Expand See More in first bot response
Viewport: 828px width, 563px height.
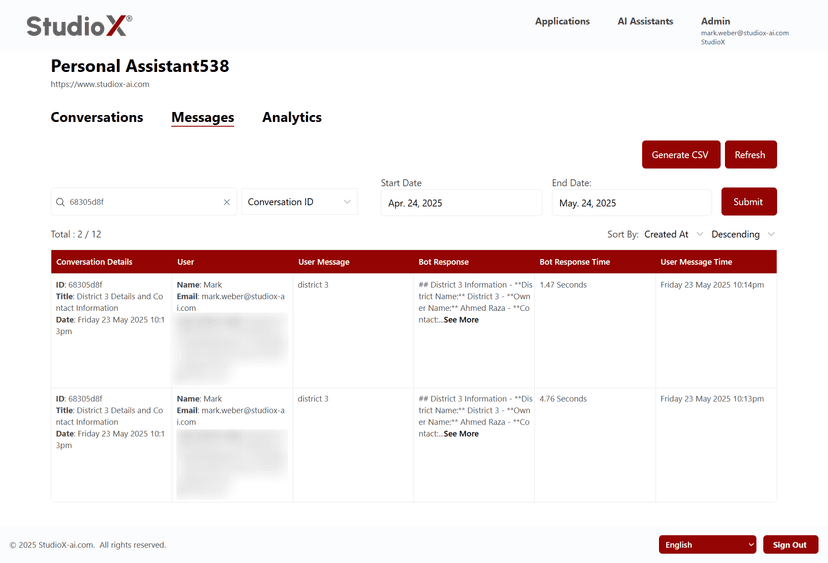(461, 320)
